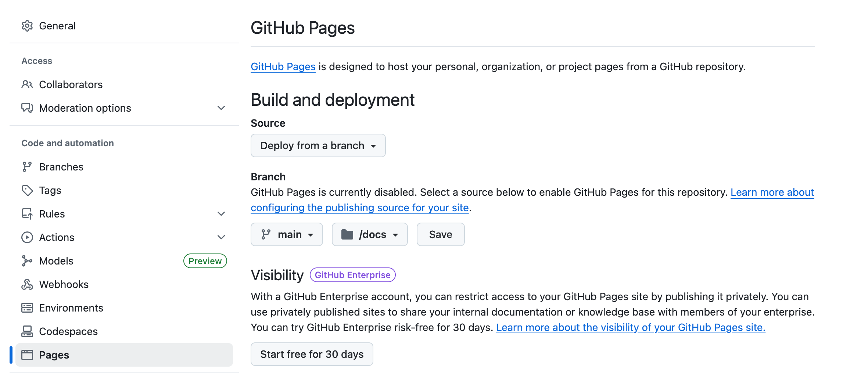Open the GitHub Pages documentation link
The width and height of the screenshot is (868, 385).
283,66
